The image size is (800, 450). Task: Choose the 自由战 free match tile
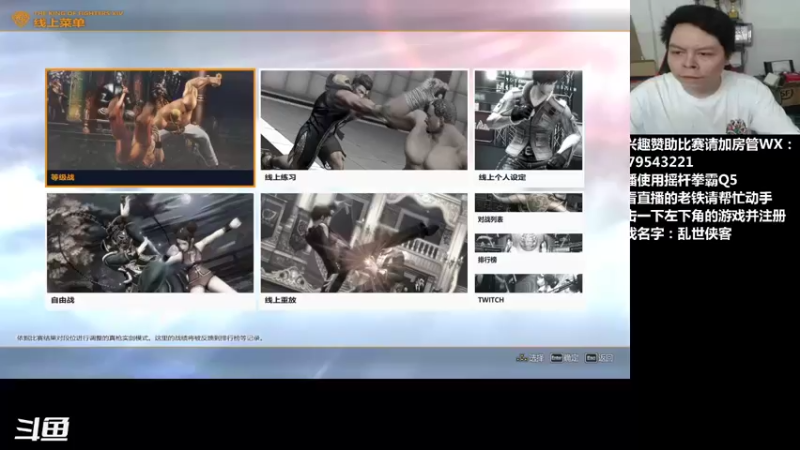(150, 250)
